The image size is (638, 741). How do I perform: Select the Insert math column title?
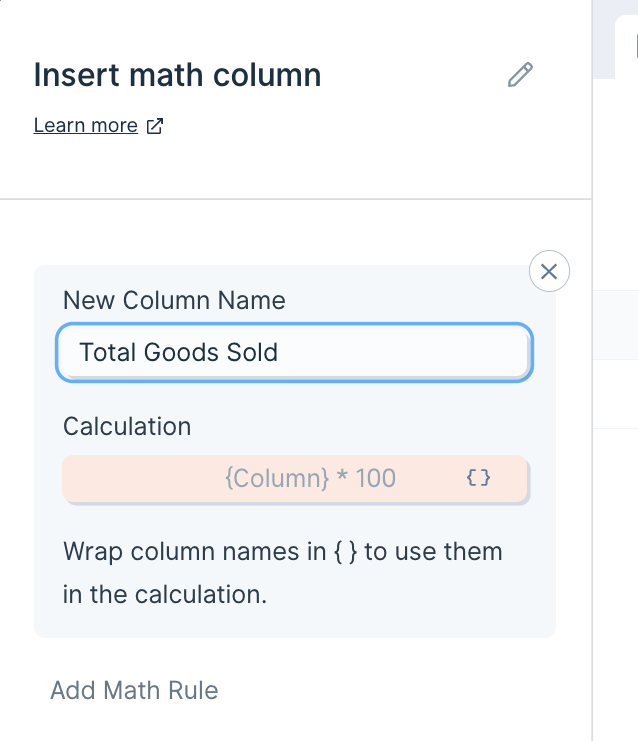(x=177, y=75)
